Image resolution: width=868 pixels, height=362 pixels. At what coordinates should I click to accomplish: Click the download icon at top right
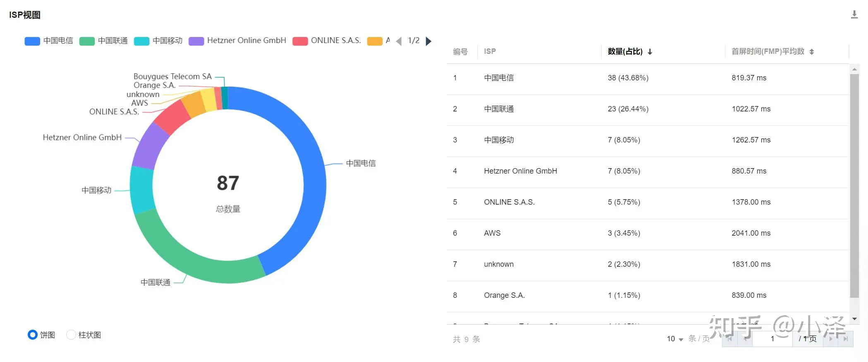[854, 15]
